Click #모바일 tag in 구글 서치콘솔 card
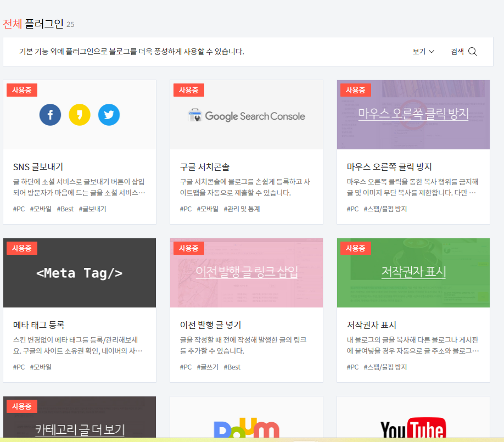The image size is (504, 442). [x=208, y=209]
